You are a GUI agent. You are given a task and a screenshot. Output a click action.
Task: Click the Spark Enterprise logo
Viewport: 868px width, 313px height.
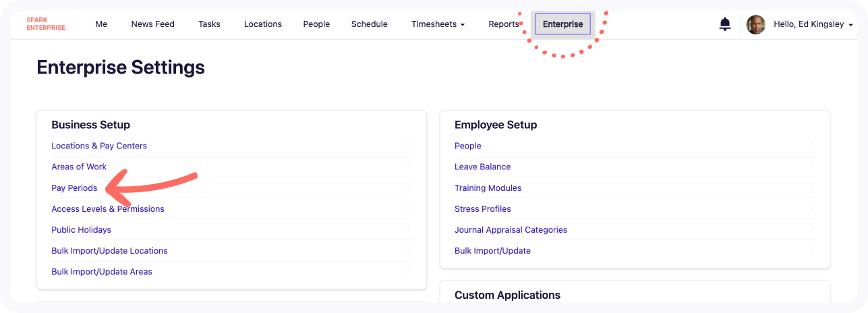coord(46,24)
